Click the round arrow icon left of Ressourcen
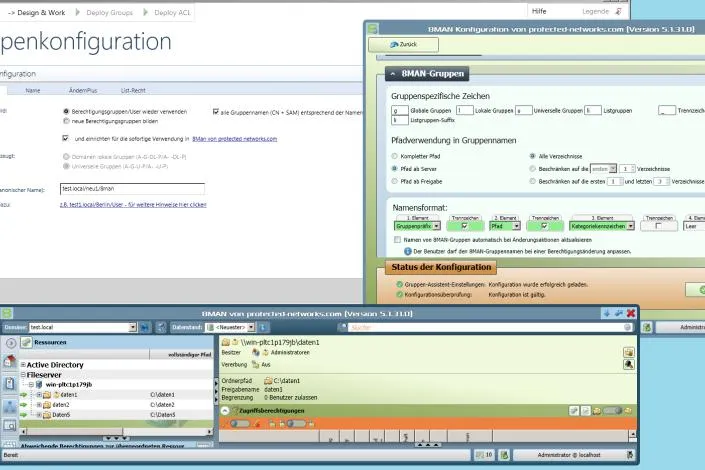Screen dimensions: 705x470 (11, 343)
